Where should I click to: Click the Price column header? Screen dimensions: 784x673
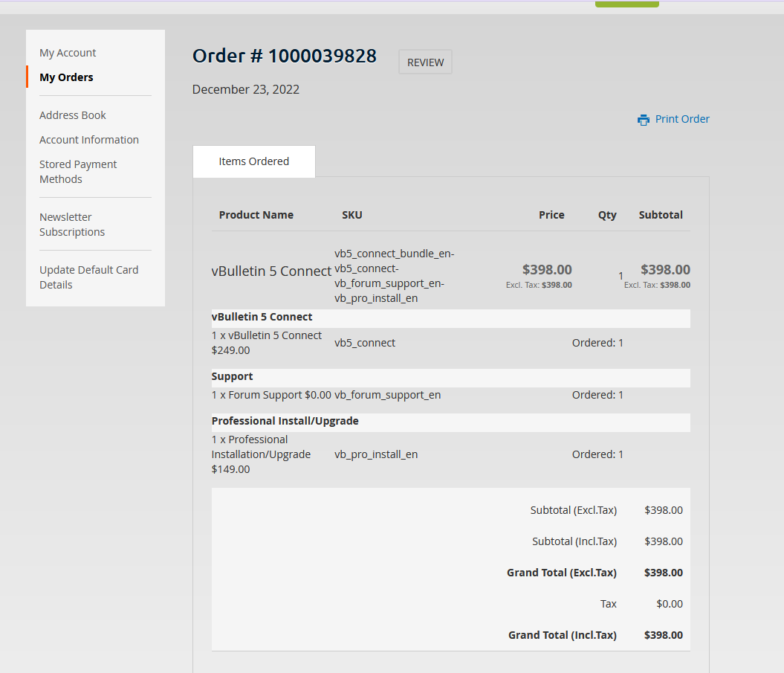pos(551,215)
